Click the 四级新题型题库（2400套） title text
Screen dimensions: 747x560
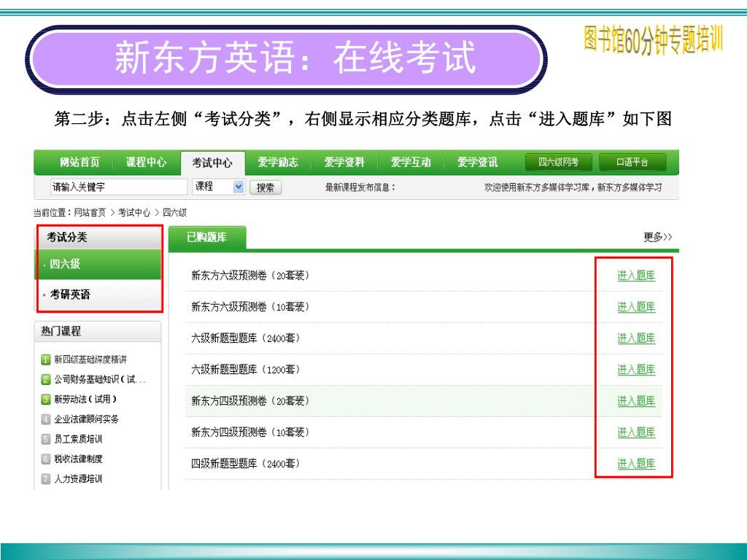tap(246, 464)
